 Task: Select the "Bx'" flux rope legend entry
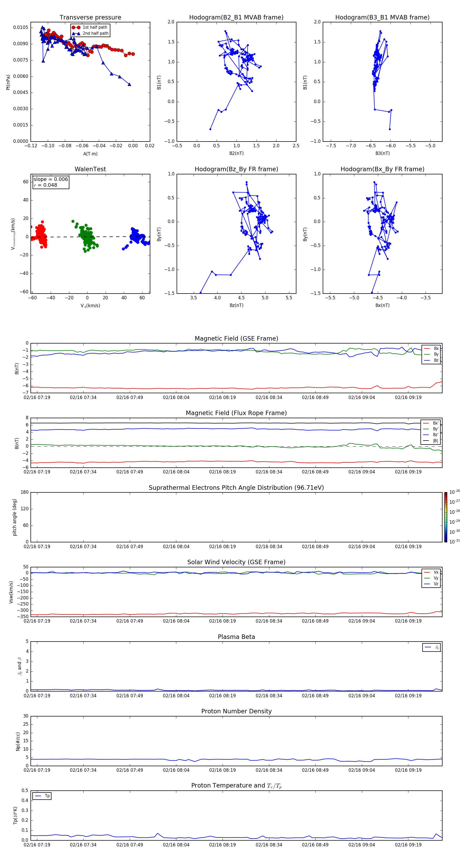click(x=431, y=423)
